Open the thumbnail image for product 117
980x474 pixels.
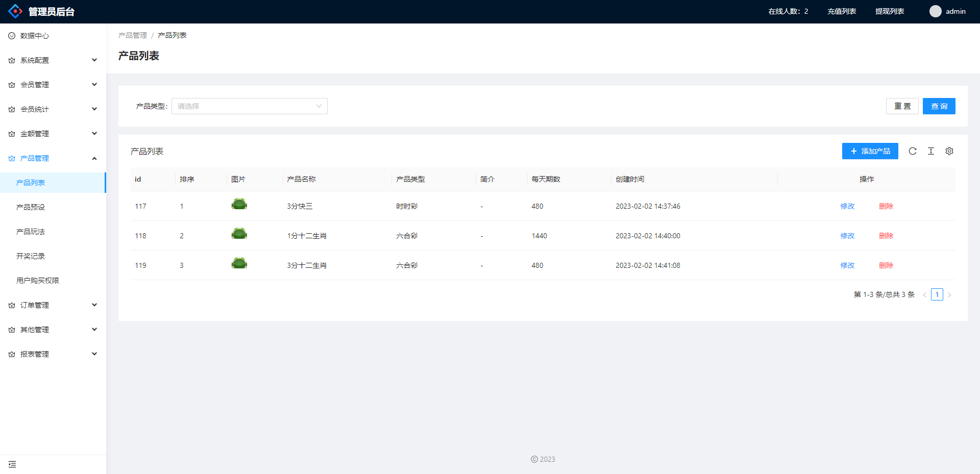tap(239, 205)
